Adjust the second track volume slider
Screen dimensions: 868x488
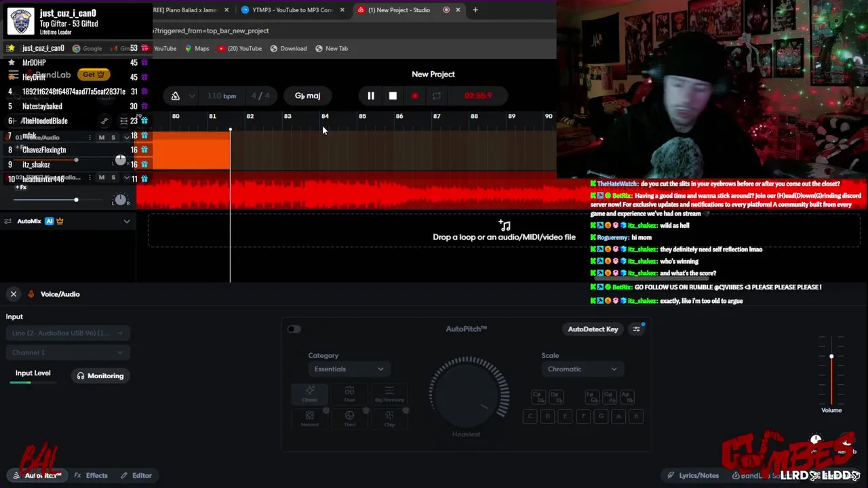pos(76,199)
